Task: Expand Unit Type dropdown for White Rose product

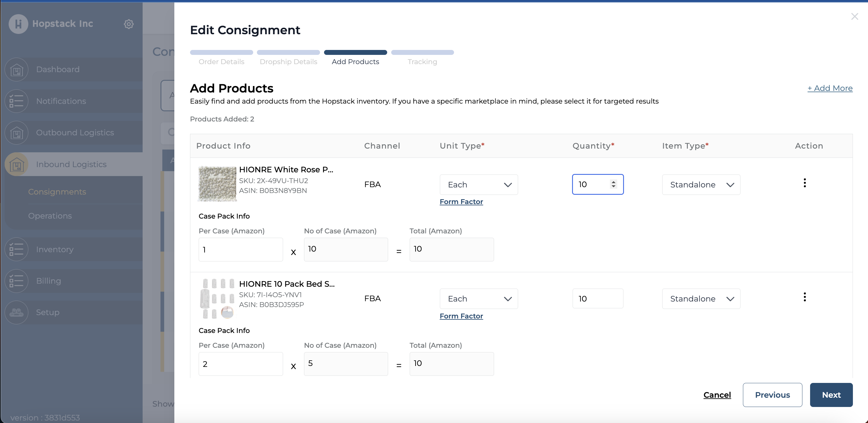Action: coord(478,185)
